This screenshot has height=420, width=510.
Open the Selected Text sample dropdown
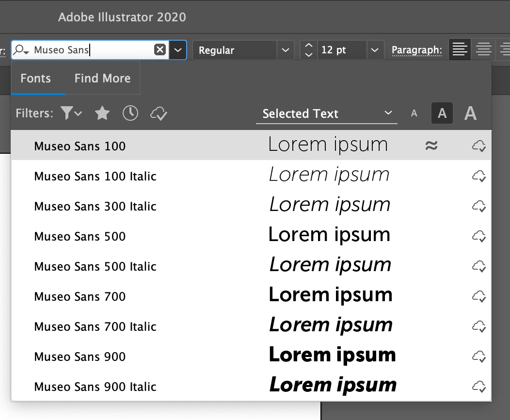point(327,113)
